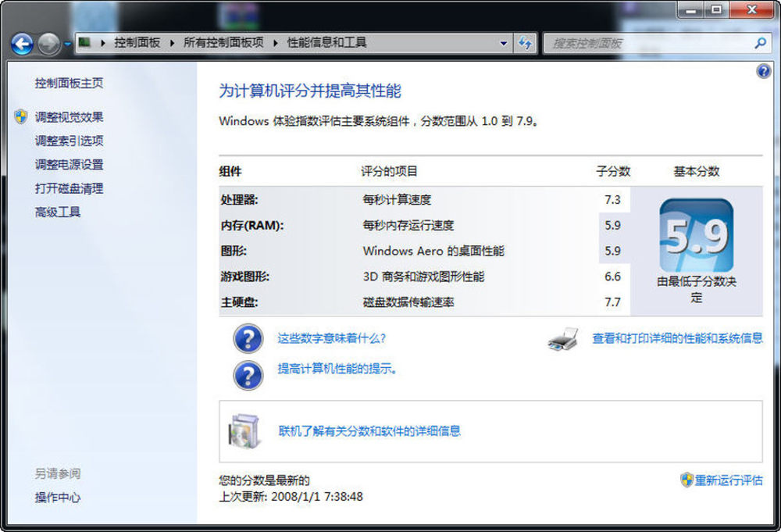Click the Control Panel icon in address bar
The image size is (781, 532).
pos(84,42)
